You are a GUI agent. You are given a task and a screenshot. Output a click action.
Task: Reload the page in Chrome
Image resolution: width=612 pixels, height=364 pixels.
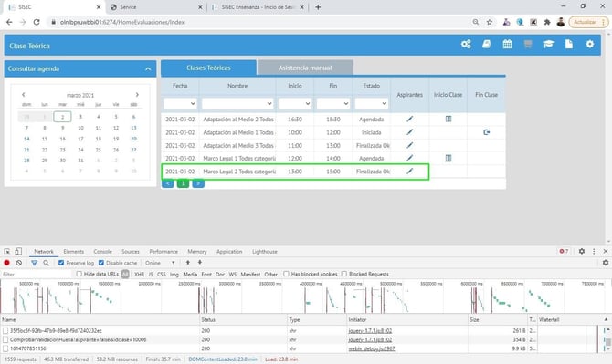point(37,22)
